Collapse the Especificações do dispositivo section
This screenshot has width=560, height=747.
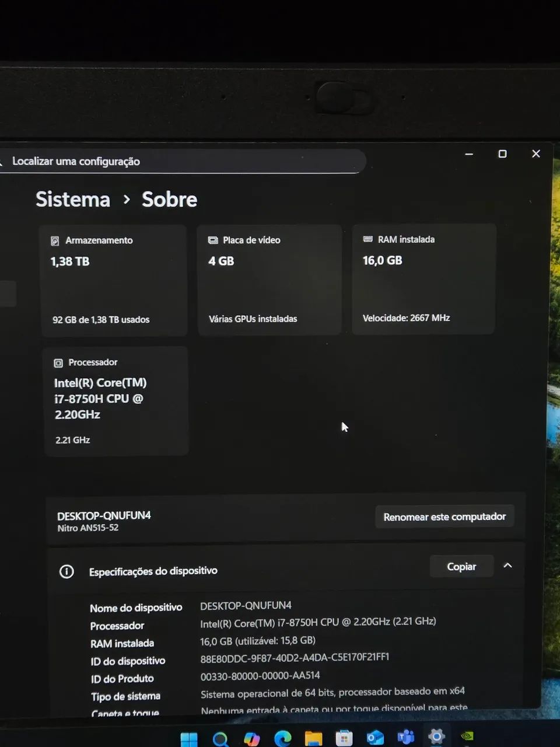pyautogui.click(x=508, y=566)
